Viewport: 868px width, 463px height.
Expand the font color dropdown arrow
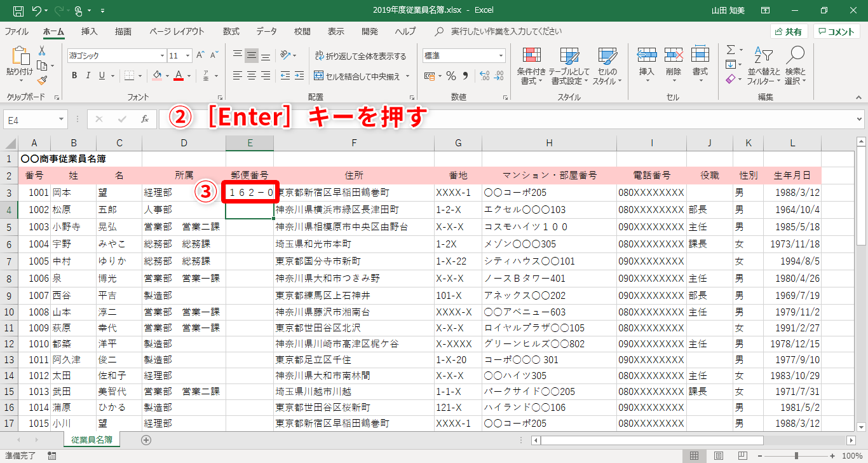pos(189,76)
